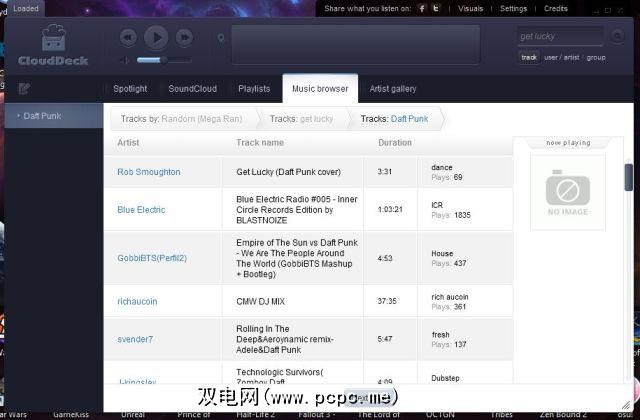The width and height of the screenshot is (640, 420).
Task: Switch to the SoundCloud tab
Action: [x=193, y=89]
